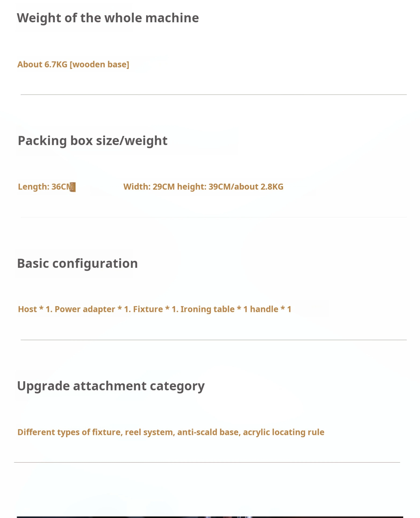Click the "about 2.8KG" packing weight

pos(259,187)
